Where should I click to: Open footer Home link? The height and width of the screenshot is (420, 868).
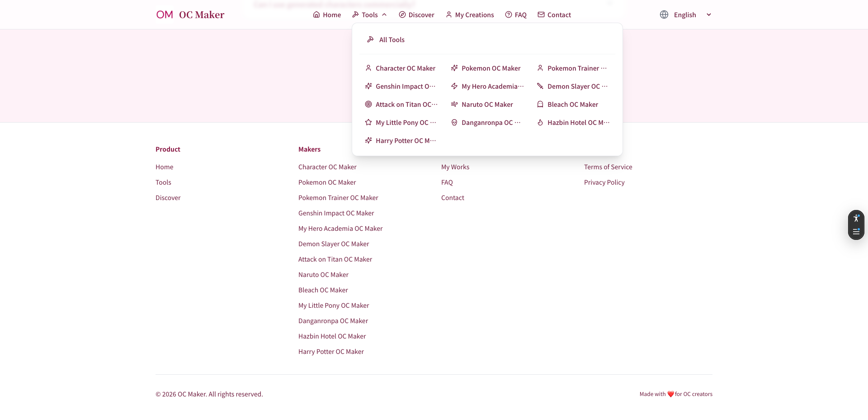pyautogui.click(x=165, y=167)
